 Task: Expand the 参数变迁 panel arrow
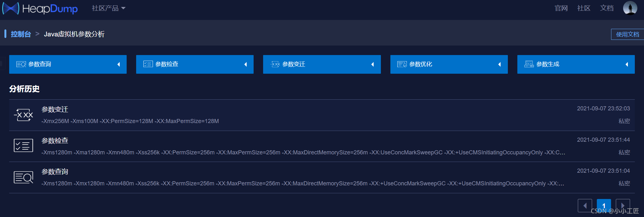pyautogui.click(x=373, y=65)
